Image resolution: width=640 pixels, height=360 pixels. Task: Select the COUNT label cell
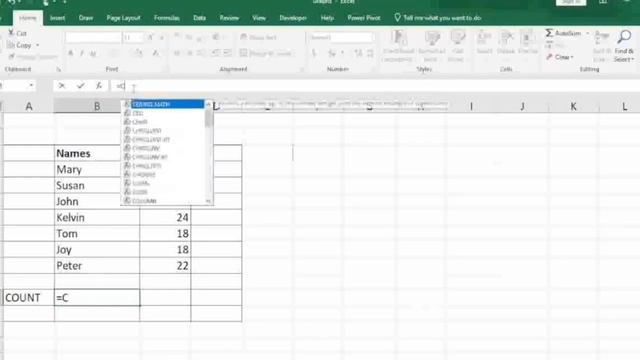[29, 298]
